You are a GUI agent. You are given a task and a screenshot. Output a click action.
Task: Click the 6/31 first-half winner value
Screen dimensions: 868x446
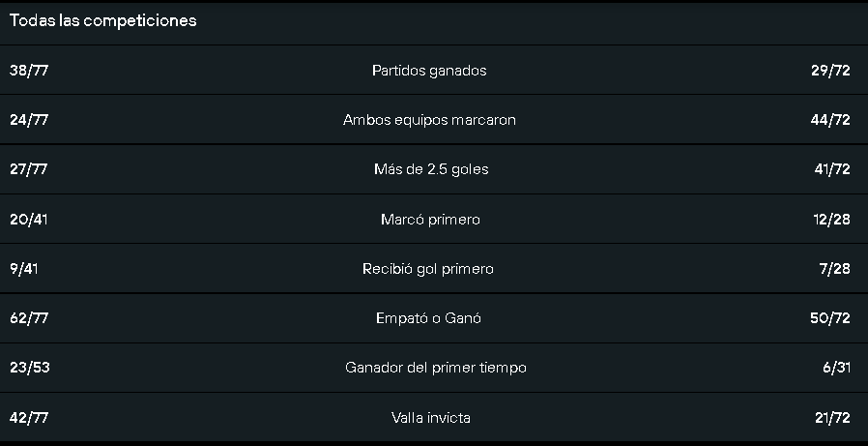836,368
